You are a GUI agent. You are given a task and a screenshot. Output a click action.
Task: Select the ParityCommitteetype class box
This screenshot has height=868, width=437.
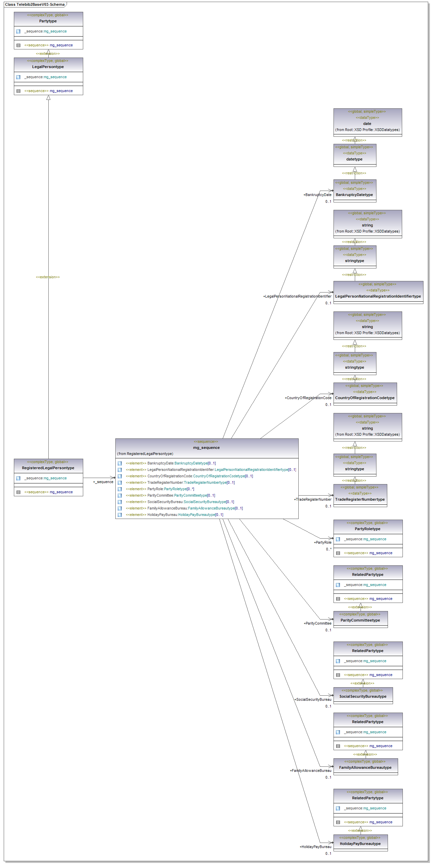pos(360,620)
